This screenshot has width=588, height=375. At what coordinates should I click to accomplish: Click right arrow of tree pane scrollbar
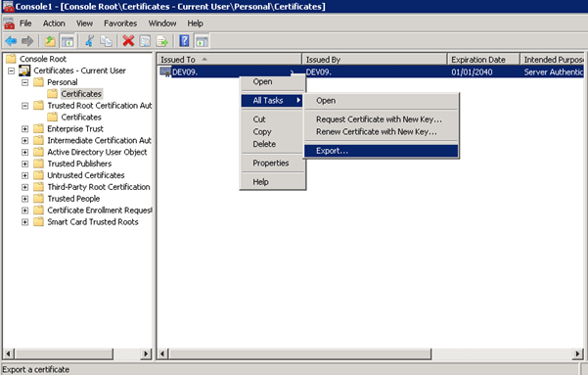146,353
